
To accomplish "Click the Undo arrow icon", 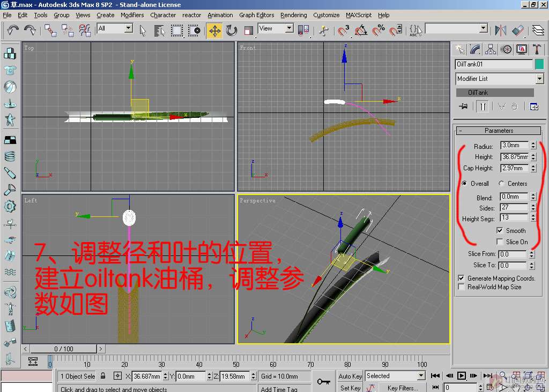I will coord(13,31).
